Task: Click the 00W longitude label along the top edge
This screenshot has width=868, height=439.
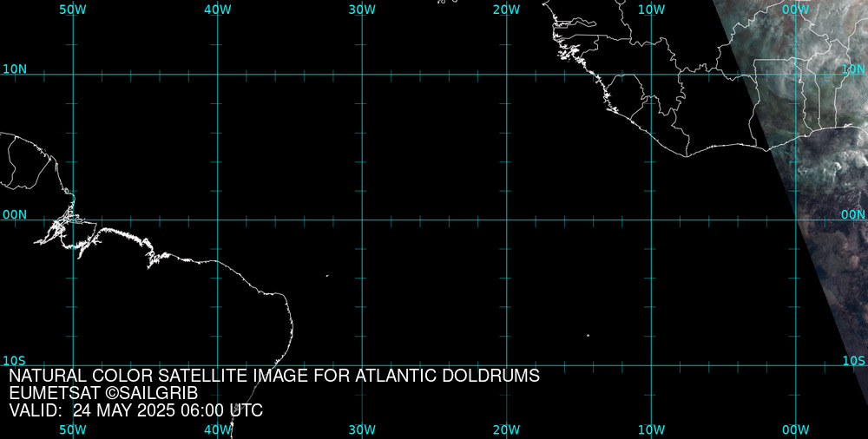Action: (796, 10)
